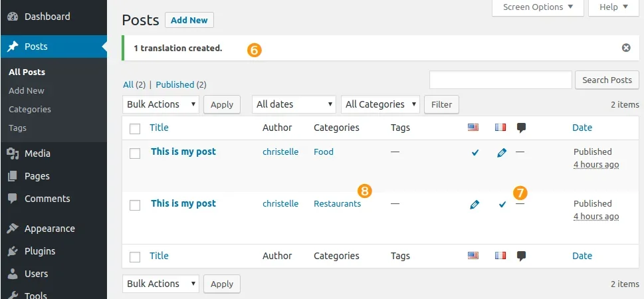
Task: Open the All dates filter dropdown
Action: [x=294, y=104]
